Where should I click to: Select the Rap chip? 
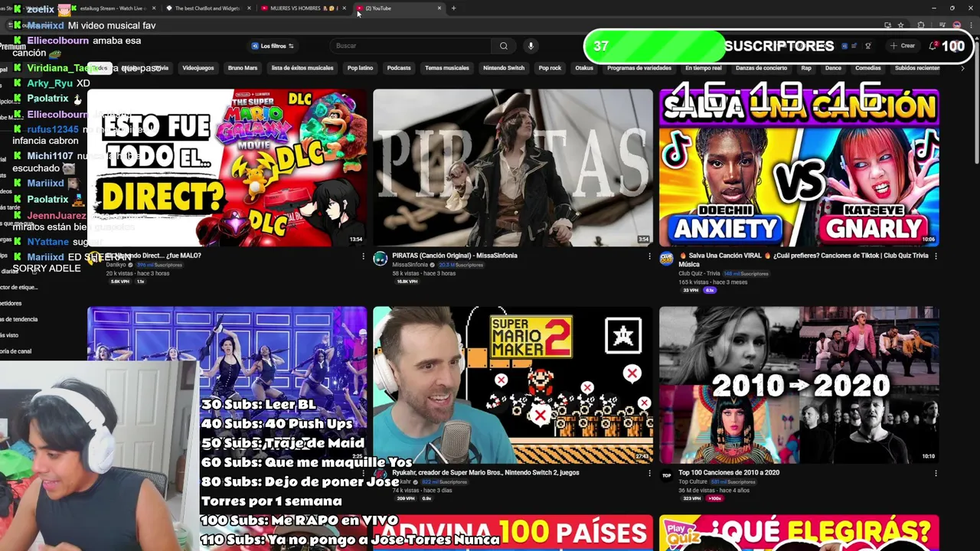(x=806, y=68)
